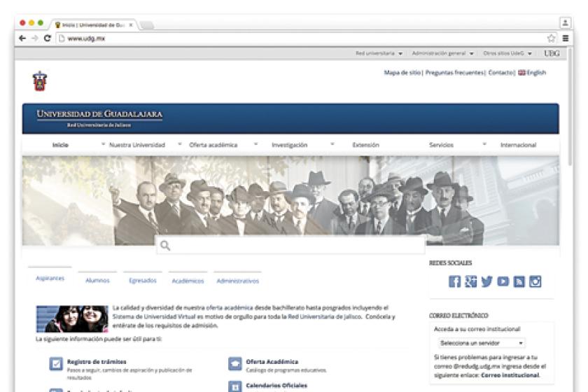Open the Selecciona un servidor combo box
This screenshot has width=588, height=392.
click(482, 343)
